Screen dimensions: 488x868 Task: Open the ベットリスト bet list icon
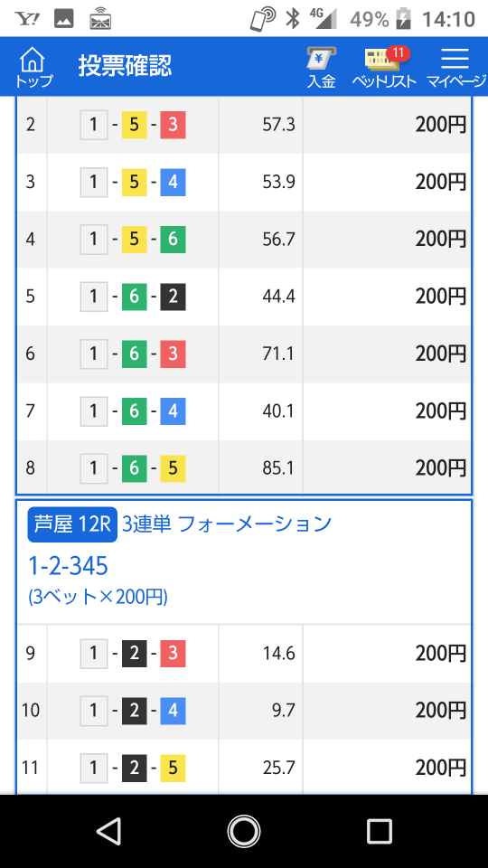coord(385,68)
